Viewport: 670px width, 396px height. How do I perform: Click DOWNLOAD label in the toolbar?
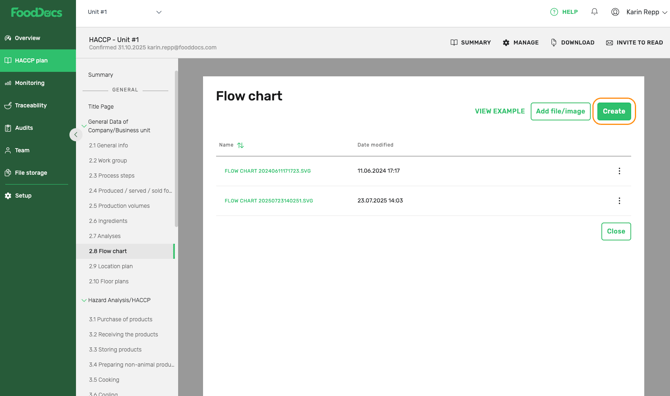[578, 42]
